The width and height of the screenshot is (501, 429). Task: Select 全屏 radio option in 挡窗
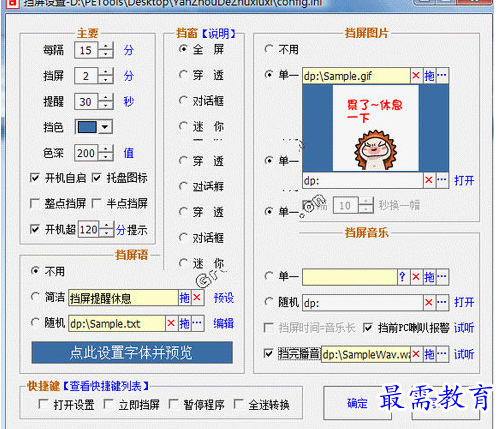coord(183,49)
